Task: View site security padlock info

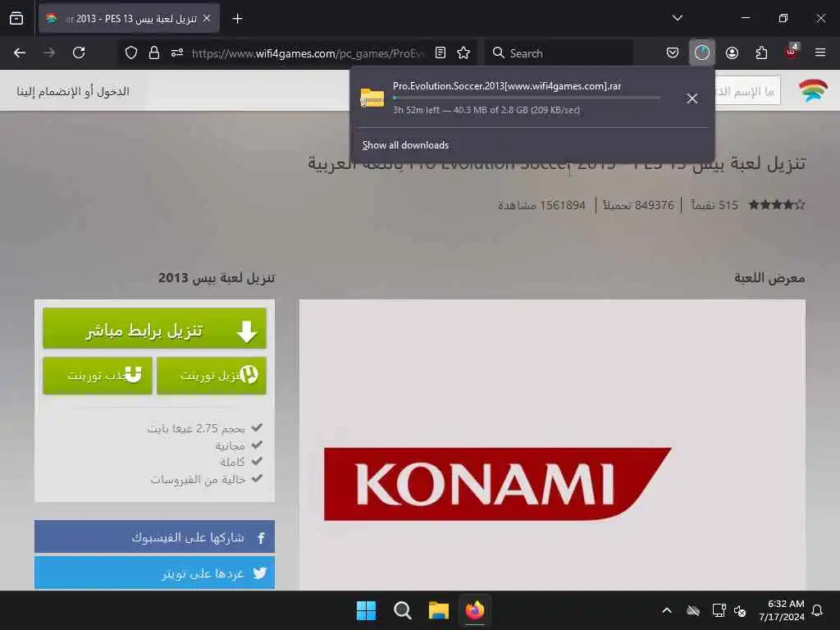Action: pos(154,52)
